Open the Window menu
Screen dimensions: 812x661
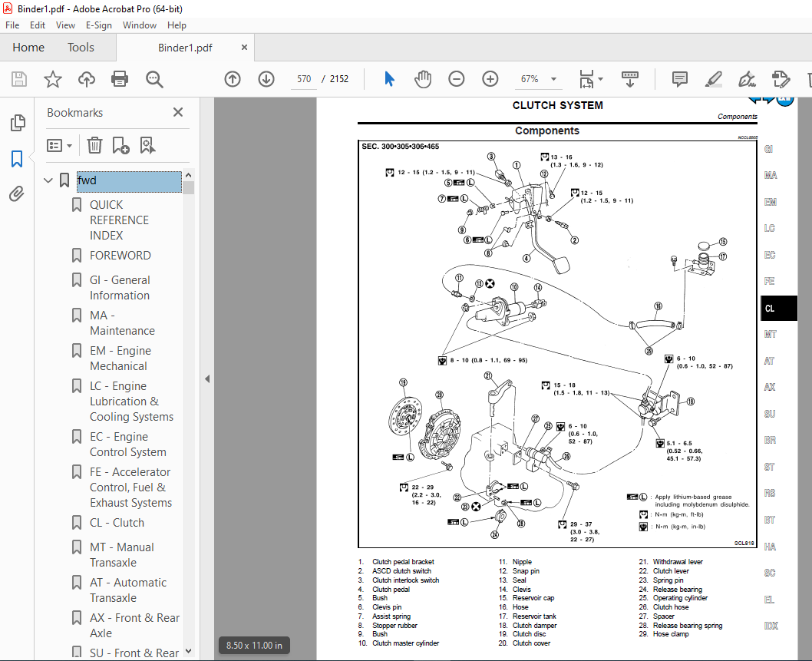pos(140,25)
